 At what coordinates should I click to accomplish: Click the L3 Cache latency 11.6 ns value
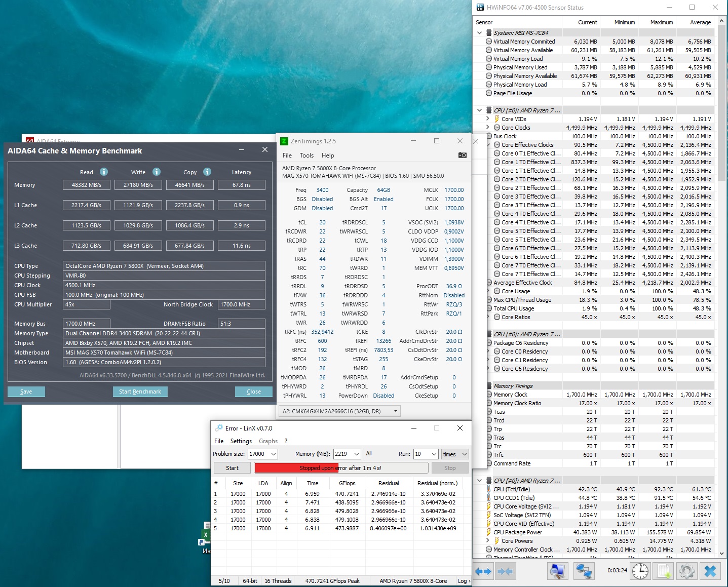pos(242,246)
